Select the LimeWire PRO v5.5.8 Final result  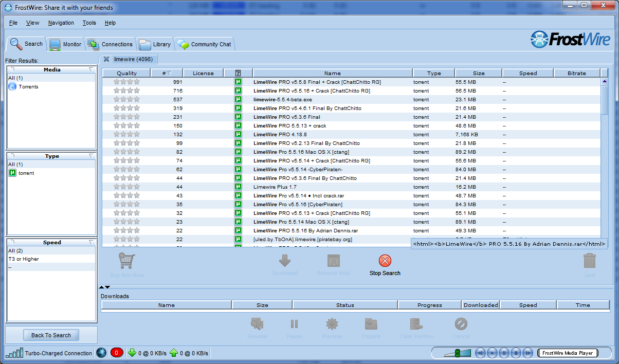tap(351, 82)
